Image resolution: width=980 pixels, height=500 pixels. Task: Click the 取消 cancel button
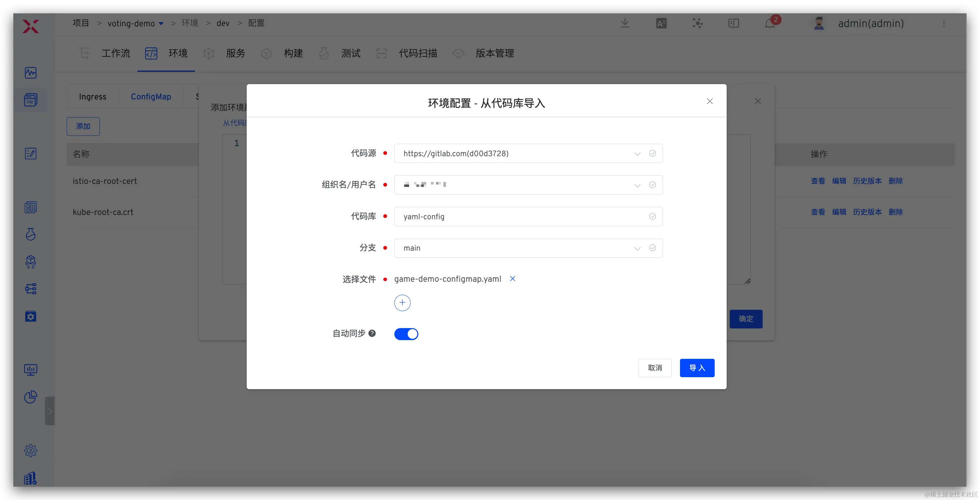pyautogui.click(x=654, y=368)
